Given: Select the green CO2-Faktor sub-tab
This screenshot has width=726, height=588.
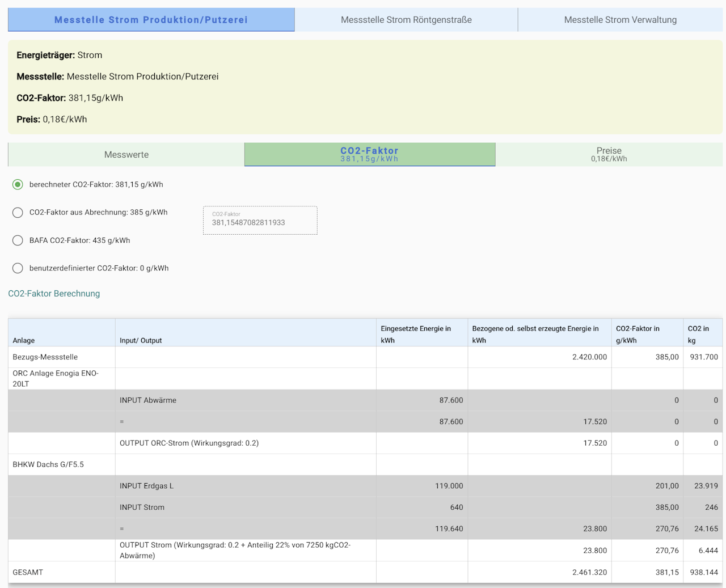Looking at the screenshot, I should click(x=369, y=154).
